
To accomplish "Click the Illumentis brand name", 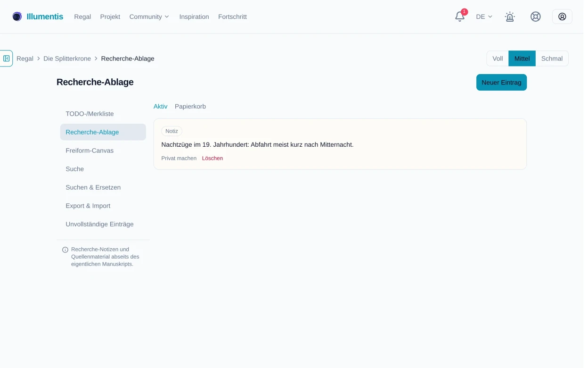I will pyautogui.click(x=45, y=17).
